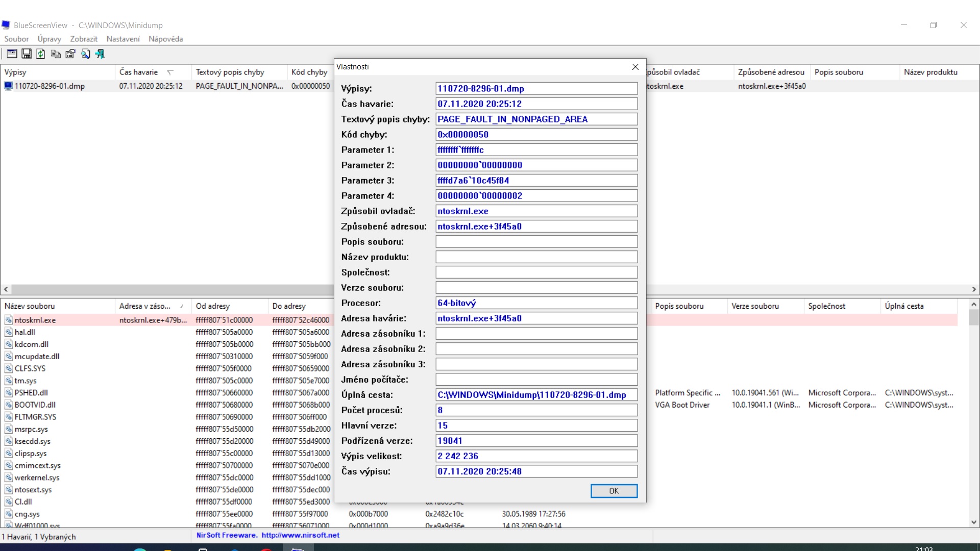The width and height of the screenshot is (980, 551).
Task: Close the Vlastnosti dialog with X
Action: pyautogui.click(x=635, y=67)
